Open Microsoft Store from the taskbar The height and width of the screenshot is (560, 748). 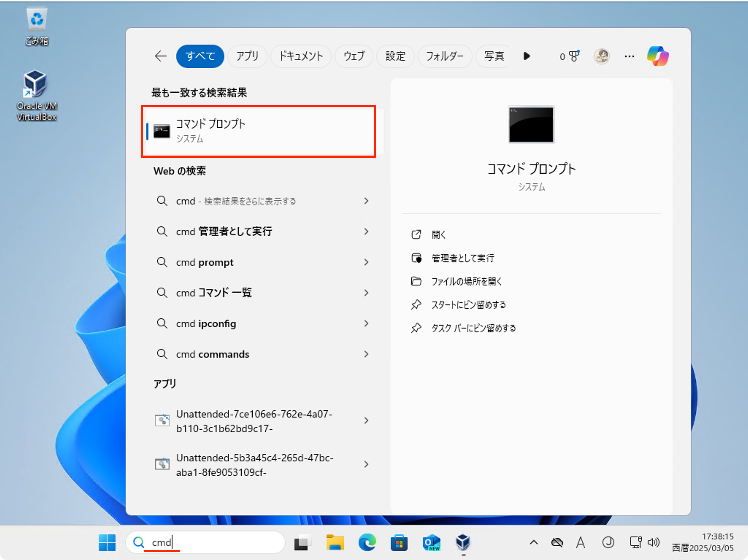(400, 543)
